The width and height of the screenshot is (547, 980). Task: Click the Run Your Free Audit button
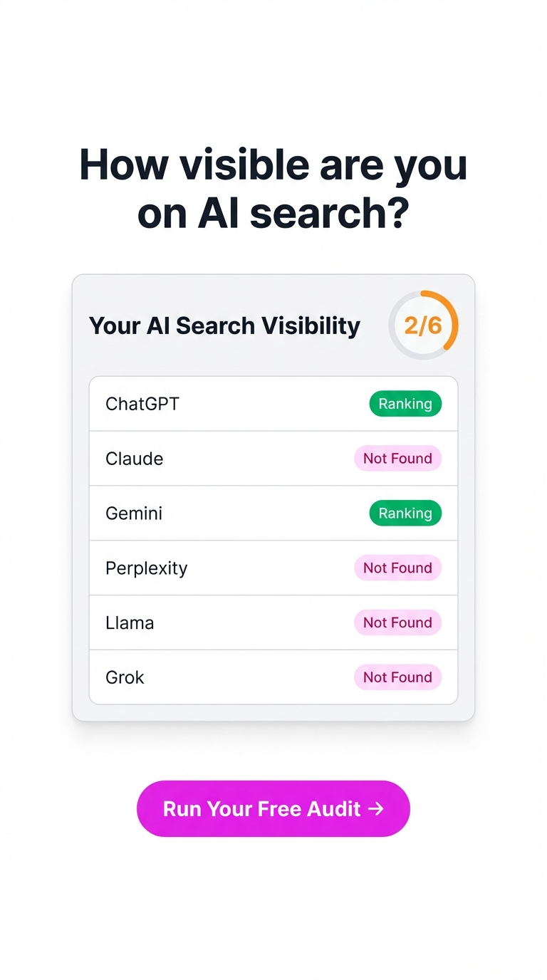273,808
